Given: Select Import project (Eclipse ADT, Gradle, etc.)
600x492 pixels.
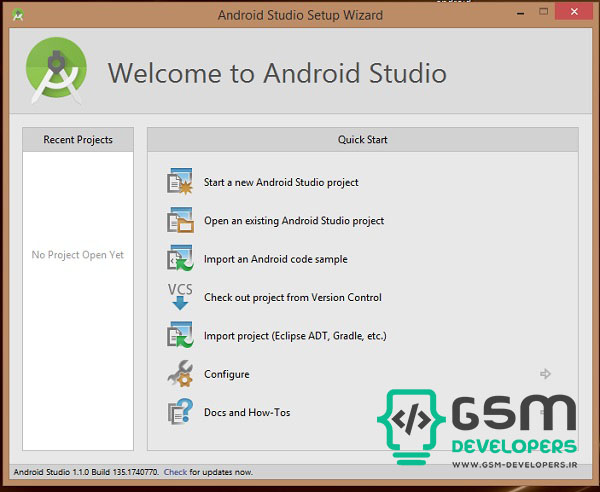Looking at the screenshot, I should (x=295, y=336).
